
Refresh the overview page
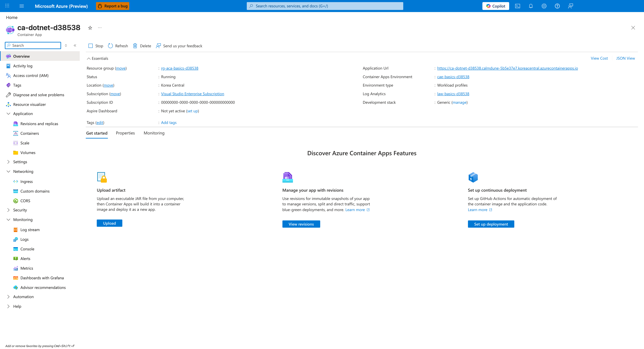[118, 46]
